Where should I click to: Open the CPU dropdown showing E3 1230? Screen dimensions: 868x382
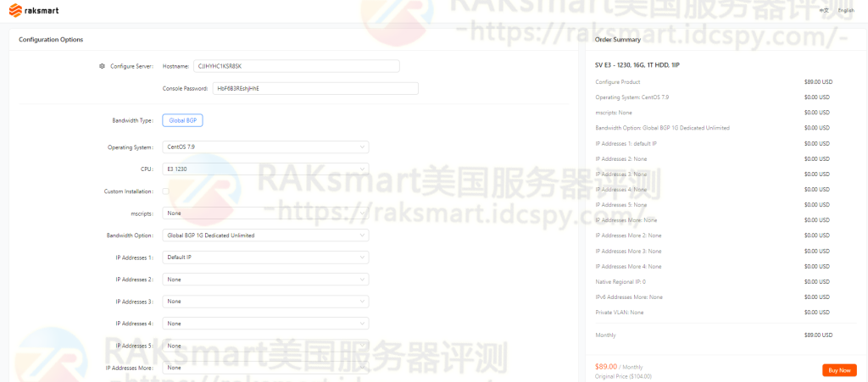[265, 169]
